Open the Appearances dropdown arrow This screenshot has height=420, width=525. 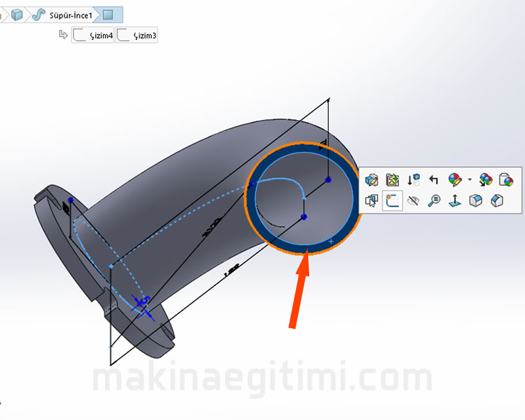pos(469,180)
